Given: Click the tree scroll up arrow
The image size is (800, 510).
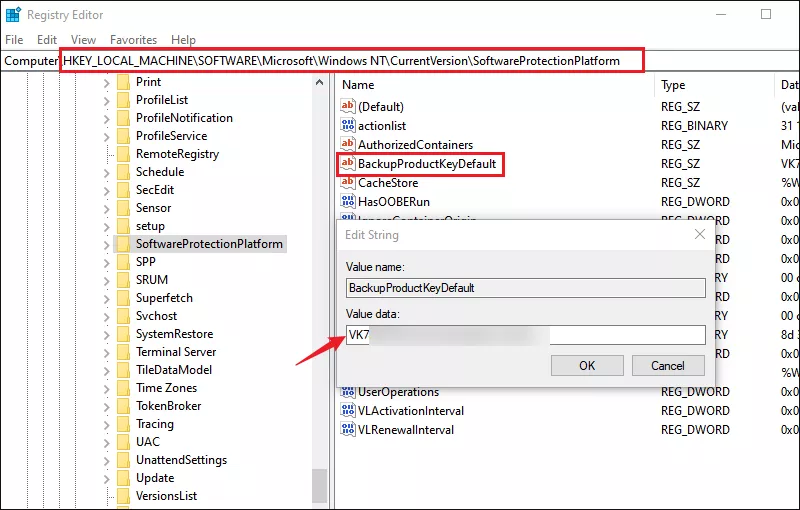Looking at the screenshot, I should pos(319,82).
